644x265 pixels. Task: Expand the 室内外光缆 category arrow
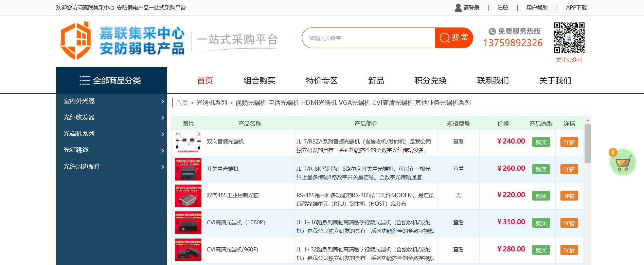162,101
